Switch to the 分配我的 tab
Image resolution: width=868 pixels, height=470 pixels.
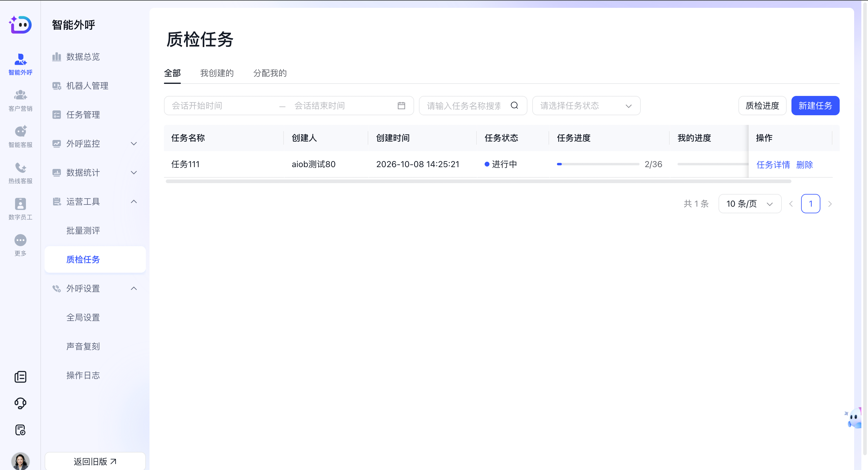point(270,73)
